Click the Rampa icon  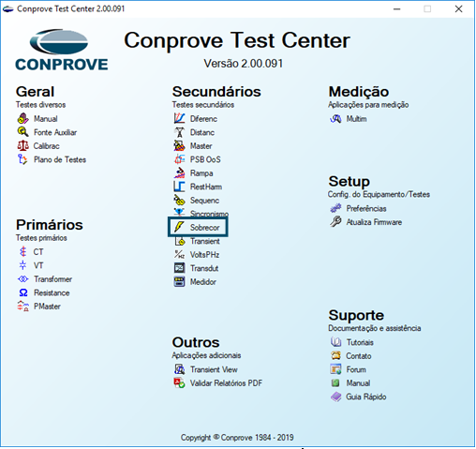coord(179,173)
